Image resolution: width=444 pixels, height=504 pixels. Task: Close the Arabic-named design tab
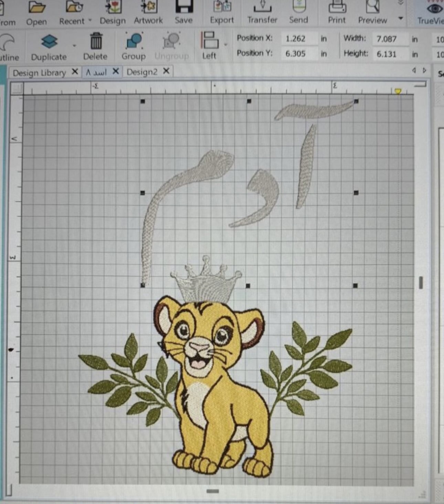(116, 71)
